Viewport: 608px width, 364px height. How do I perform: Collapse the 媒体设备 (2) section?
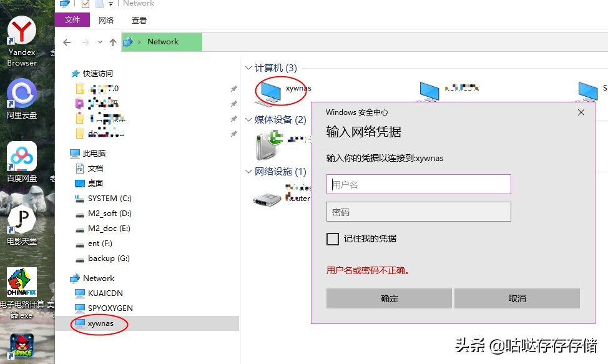coord(248,119)
